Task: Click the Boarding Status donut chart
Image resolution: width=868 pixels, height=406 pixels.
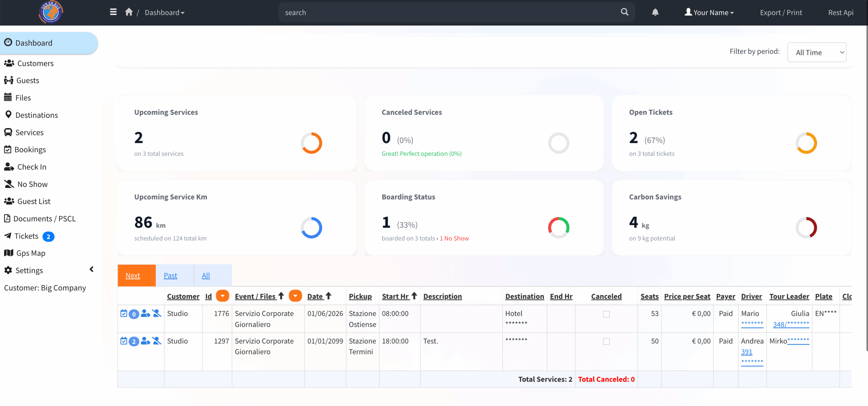Action: point(559,227)
